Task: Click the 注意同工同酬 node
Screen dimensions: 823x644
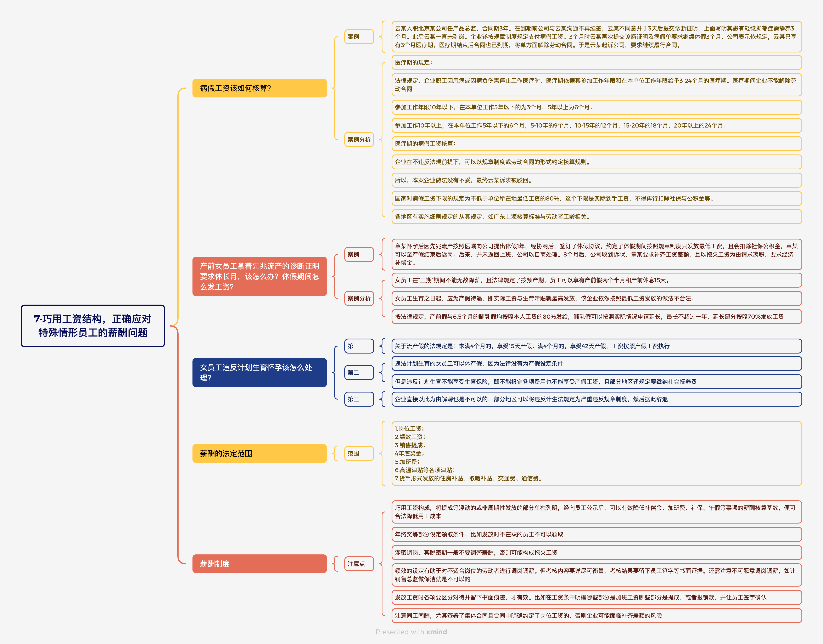Action: tap(597, 616)
